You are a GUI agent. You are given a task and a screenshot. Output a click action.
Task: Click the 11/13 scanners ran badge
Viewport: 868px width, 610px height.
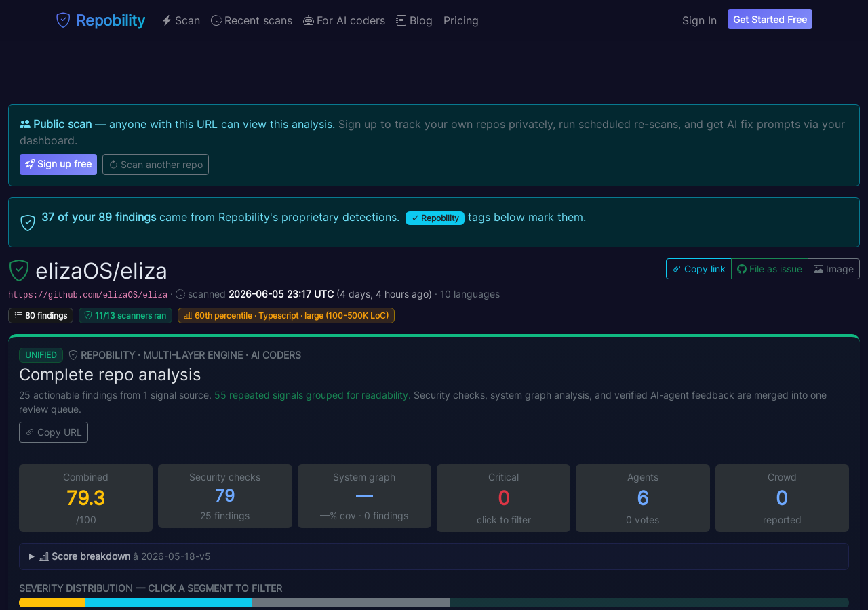coord(125,315)
